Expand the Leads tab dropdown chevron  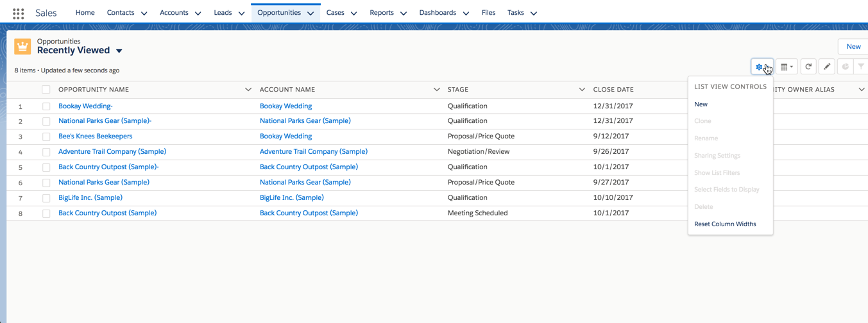[241, 13]
